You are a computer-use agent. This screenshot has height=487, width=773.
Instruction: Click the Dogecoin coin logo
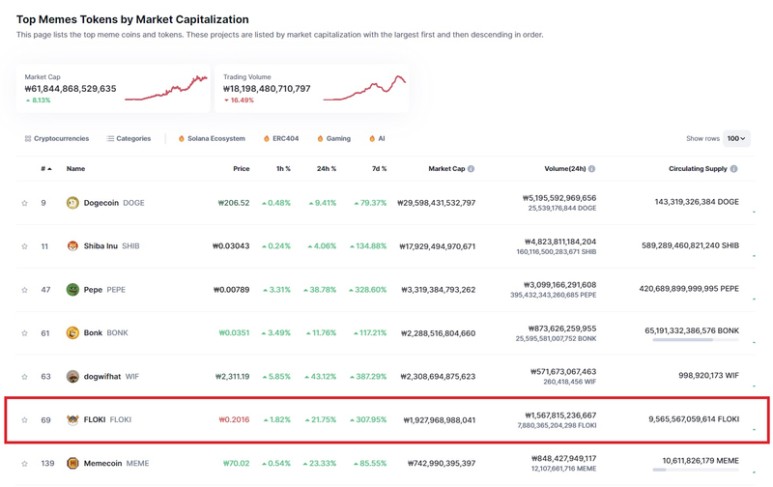[72, 203]
